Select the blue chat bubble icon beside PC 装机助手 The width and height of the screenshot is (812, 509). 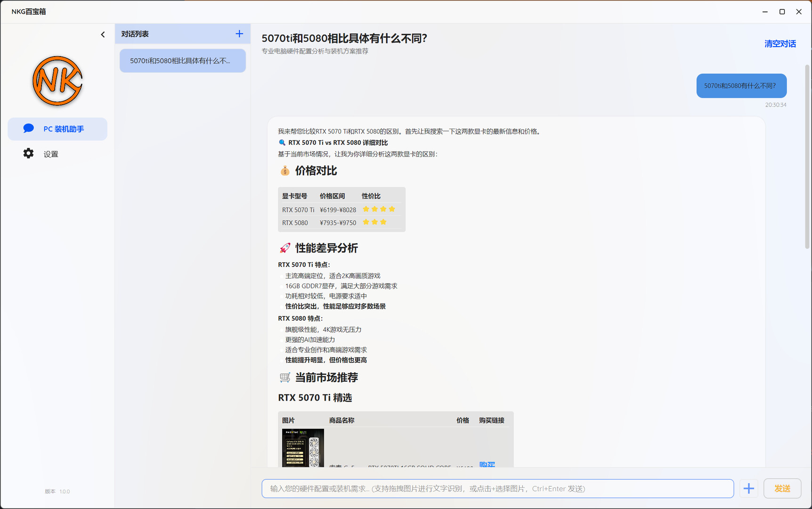[x=28, y=128]
